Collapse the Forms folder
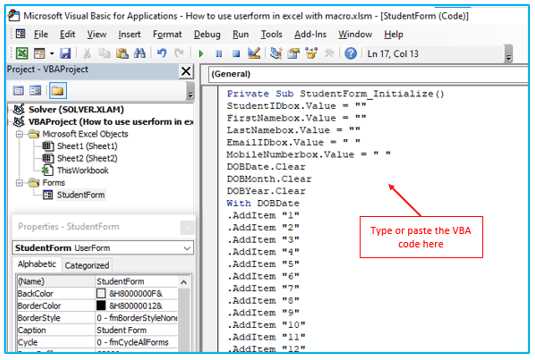The height and width of the screenshot is (360, 535). pos(19,183)
